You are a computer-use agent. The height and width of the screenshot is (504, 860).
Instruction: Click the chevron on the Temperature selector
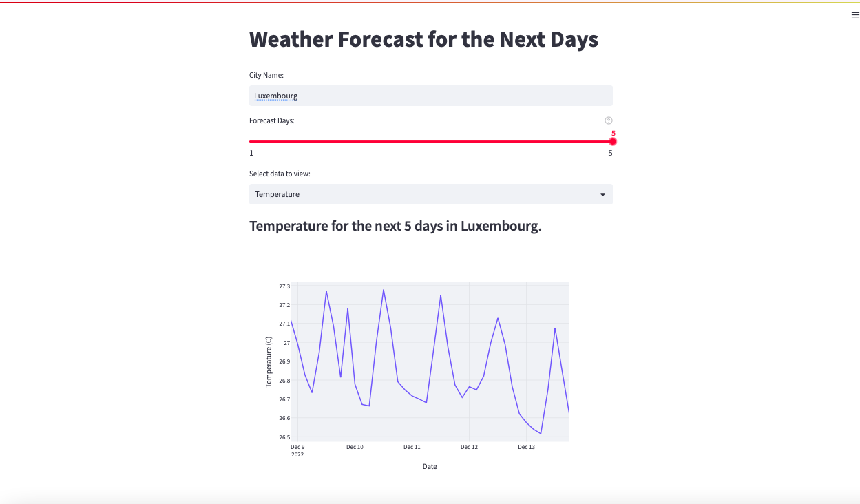[602, 194]
